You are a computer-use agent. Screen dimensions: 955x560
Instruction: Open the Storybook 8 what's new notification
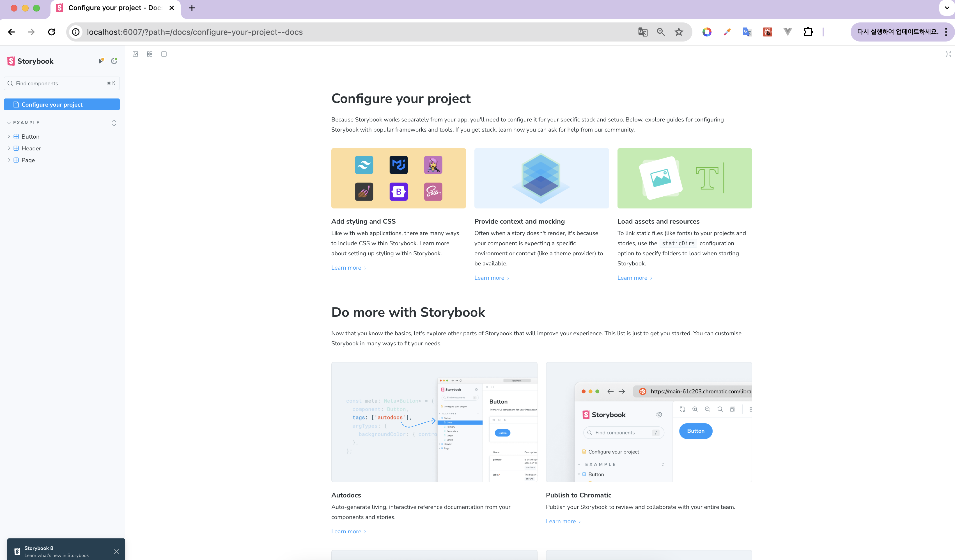[56, 552]
